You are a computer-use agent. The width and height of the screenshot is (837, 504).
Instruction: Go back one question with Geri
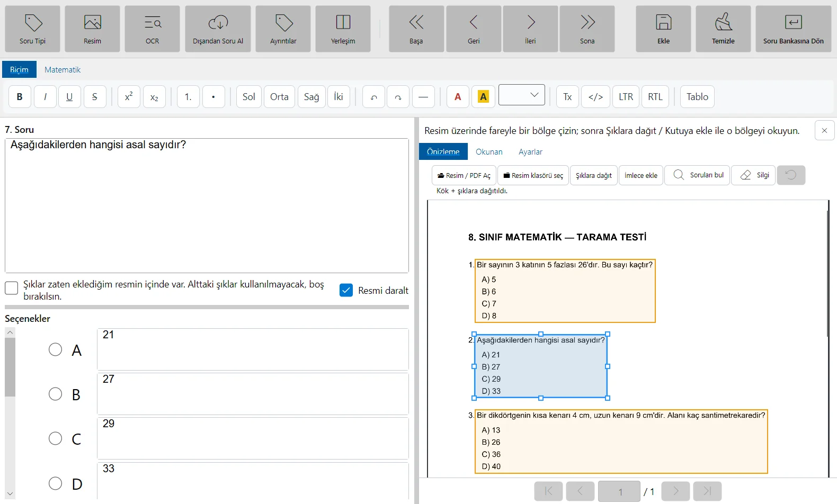[x=474, y=29]
